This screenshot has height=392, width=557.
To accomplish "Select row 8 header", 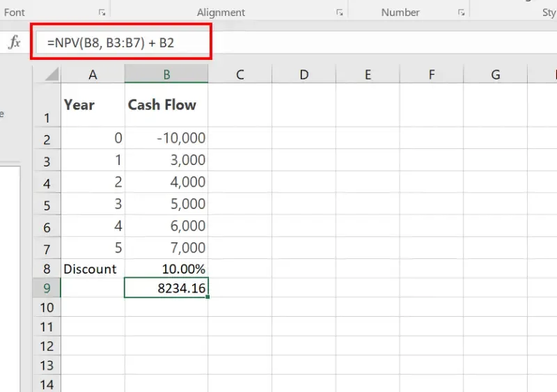I will tap(47, 268).
